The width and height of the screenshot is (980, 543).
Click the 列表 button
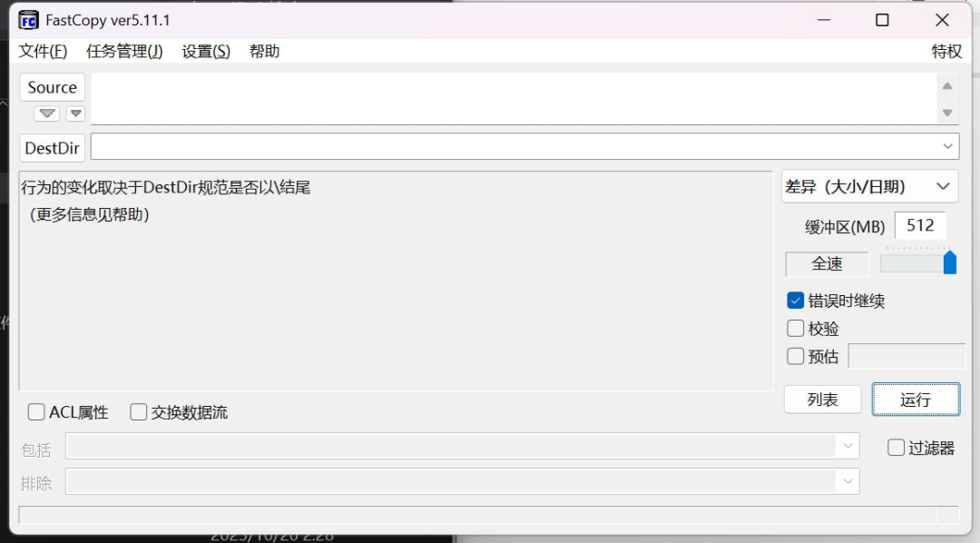822,400
